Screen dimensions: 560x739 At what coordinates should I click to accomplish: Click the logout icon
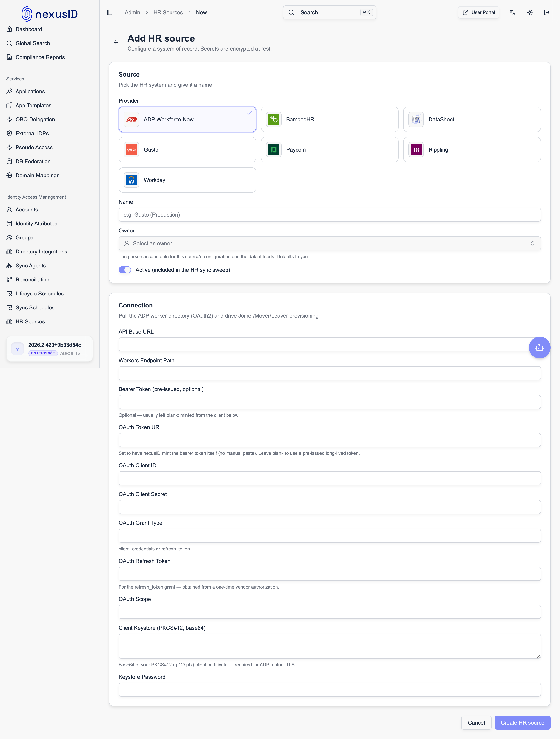click(x=547, y=12)
